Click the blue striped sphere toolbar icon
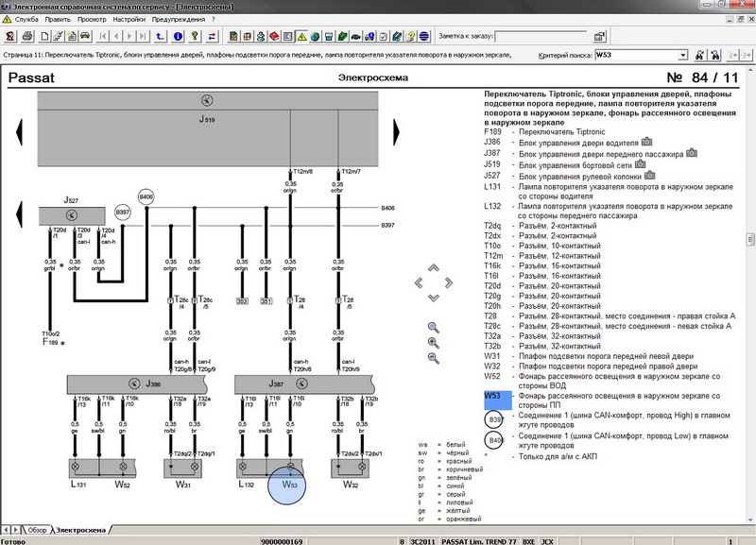The width and height of the screenshot is (756, 545). [424, 36]
